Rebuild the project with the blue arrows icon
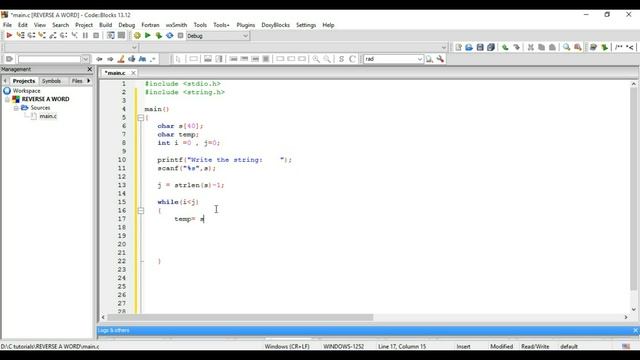 (x=170, y=36)
